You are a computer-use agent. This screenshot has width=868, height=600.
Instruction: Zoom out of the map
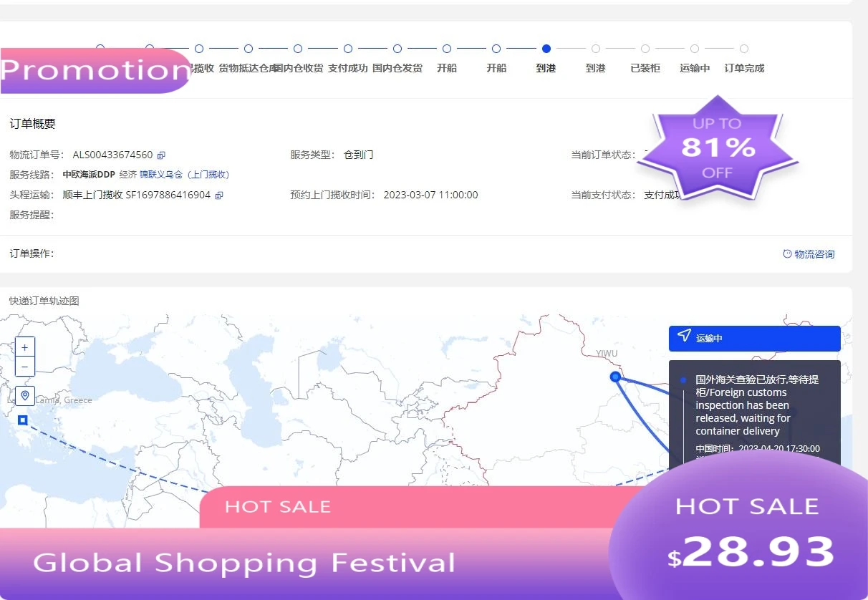24,367
